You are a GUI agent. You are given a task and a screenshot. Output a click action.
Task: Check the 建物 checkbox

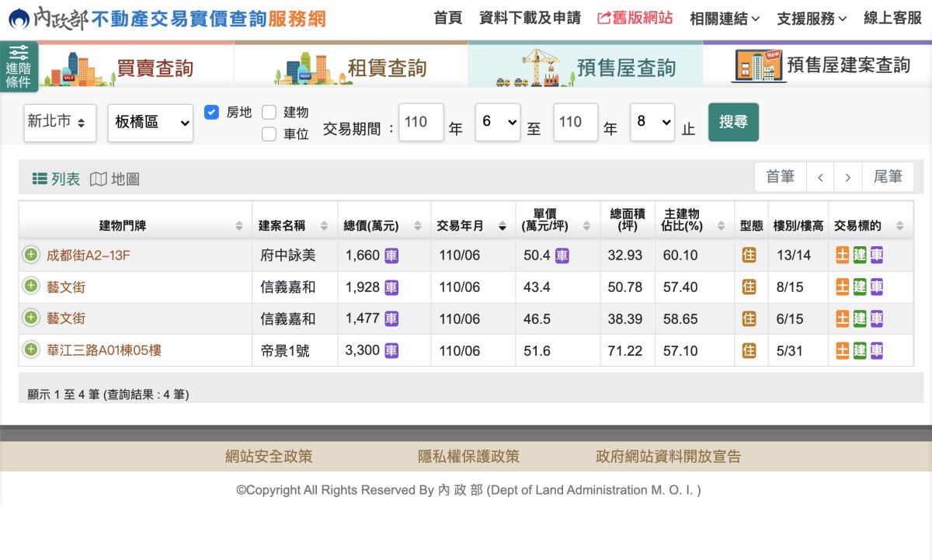tap(268, 110)
